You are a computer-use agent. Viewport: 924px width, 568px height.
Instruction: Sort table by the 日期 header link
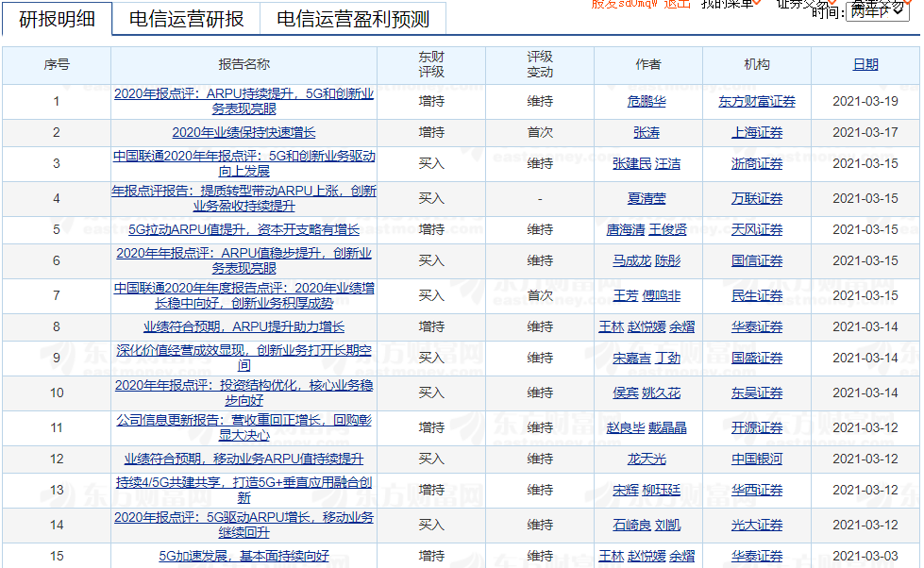865,65
